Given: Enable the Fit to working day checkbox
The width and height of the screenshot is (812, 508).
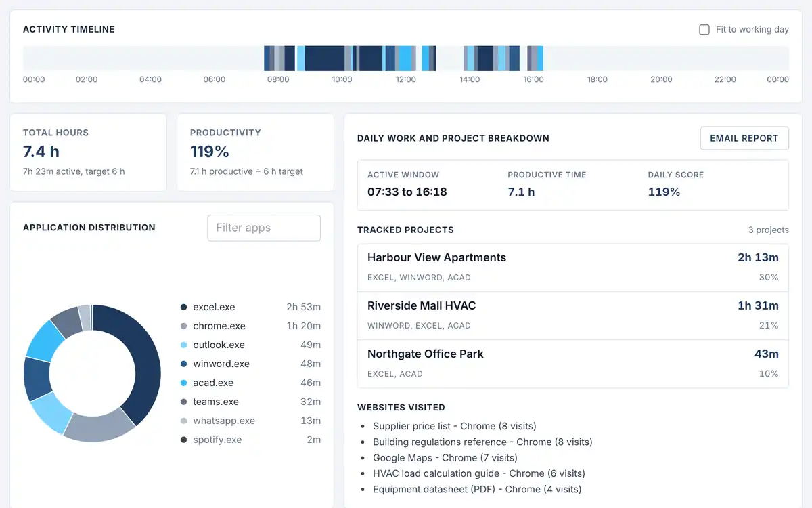Looking at the screenshot, I should click(704, 30).
